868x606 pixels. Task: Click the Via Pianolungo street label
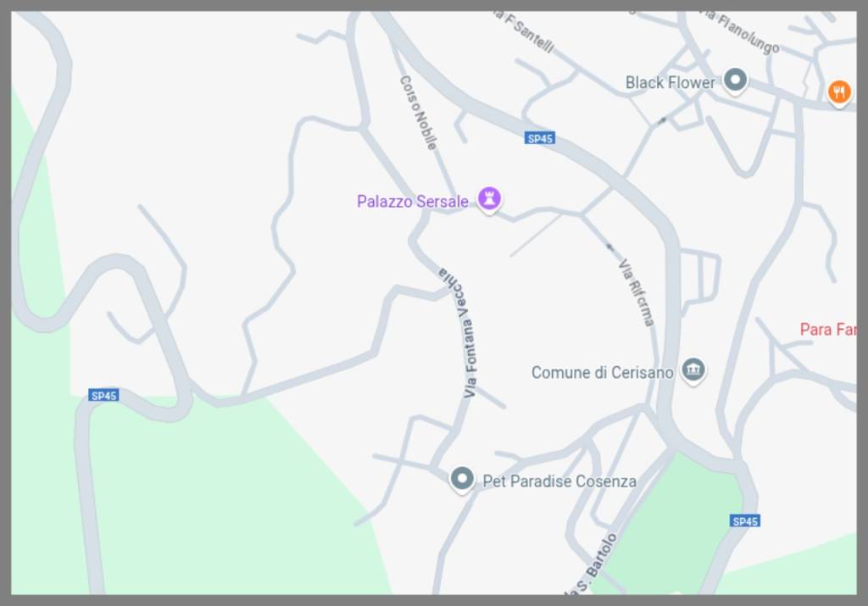pos(743,31)
